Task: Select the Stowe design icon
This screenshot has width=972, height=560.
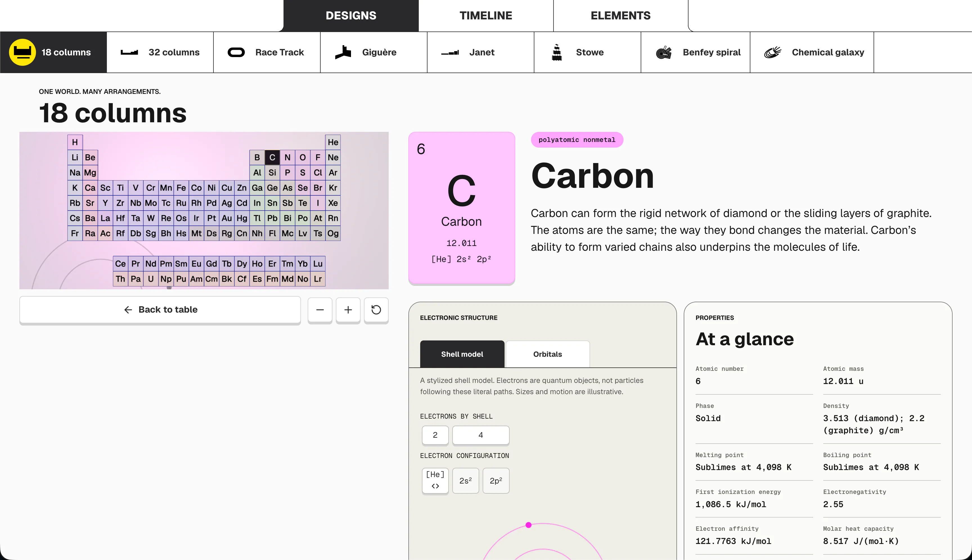Action: click(557, 52)
